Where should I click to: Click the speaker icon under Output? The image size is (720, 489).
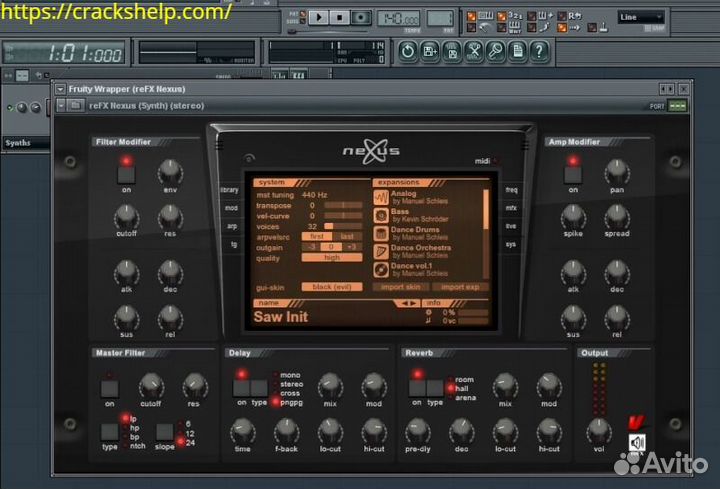(x=636, y=443)
